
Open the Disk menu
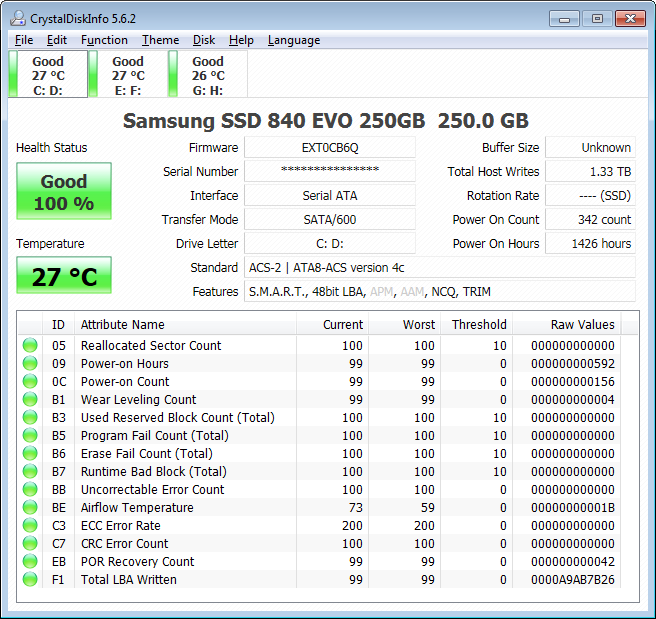[204, 40]
